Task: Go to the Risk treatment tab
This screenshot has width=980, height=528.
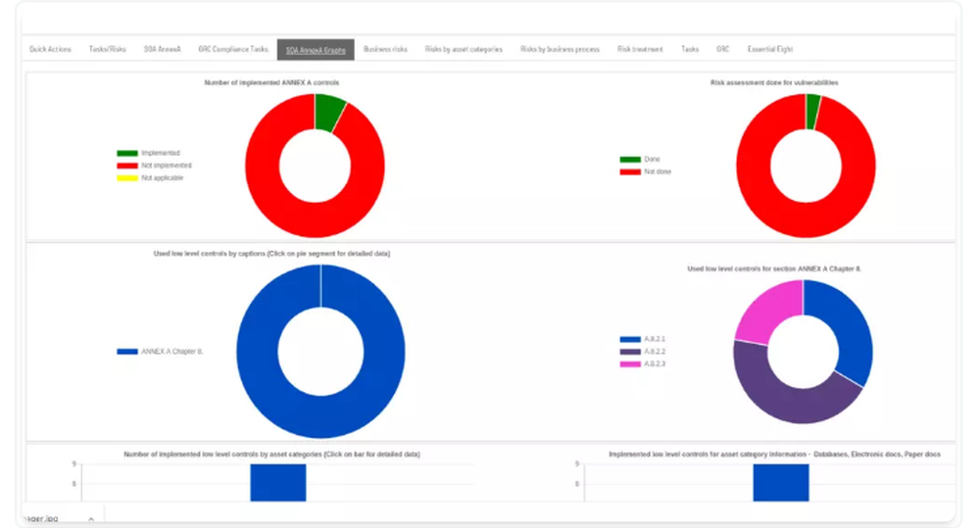Action: 640,49
